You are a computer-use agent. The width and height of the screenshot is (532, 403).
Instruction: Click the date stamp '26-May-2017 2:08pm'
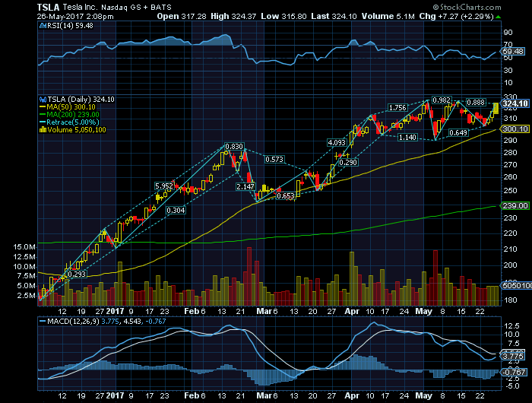pos(75,16)
